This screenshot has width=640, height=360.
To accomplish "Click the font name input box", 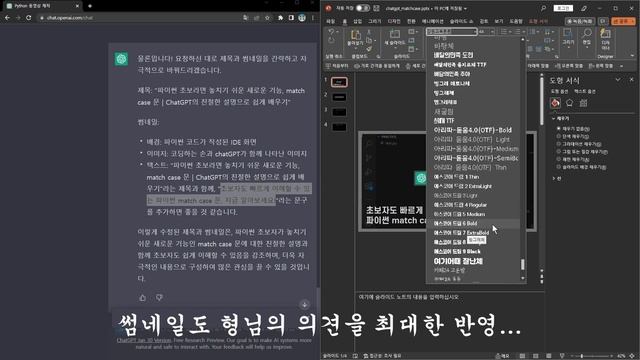I will pyautogui.click(x=451, y=32).
